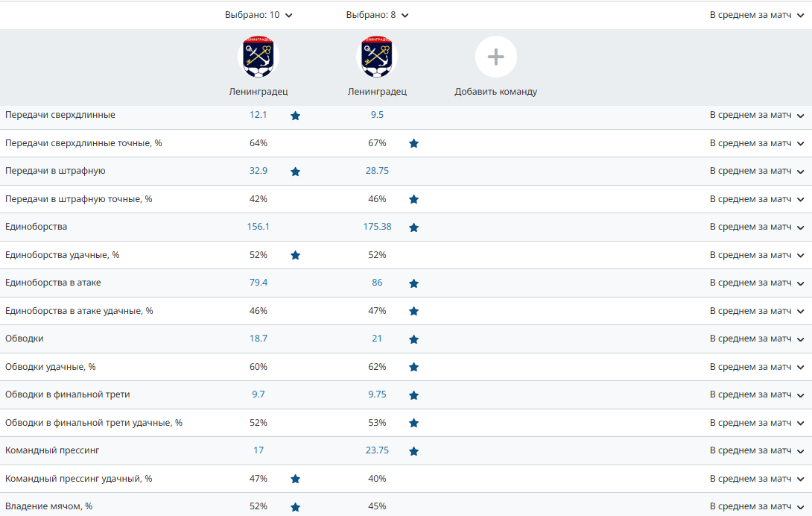Open the 'Выбрано: 10' matches dropdown

coord(258,15)
